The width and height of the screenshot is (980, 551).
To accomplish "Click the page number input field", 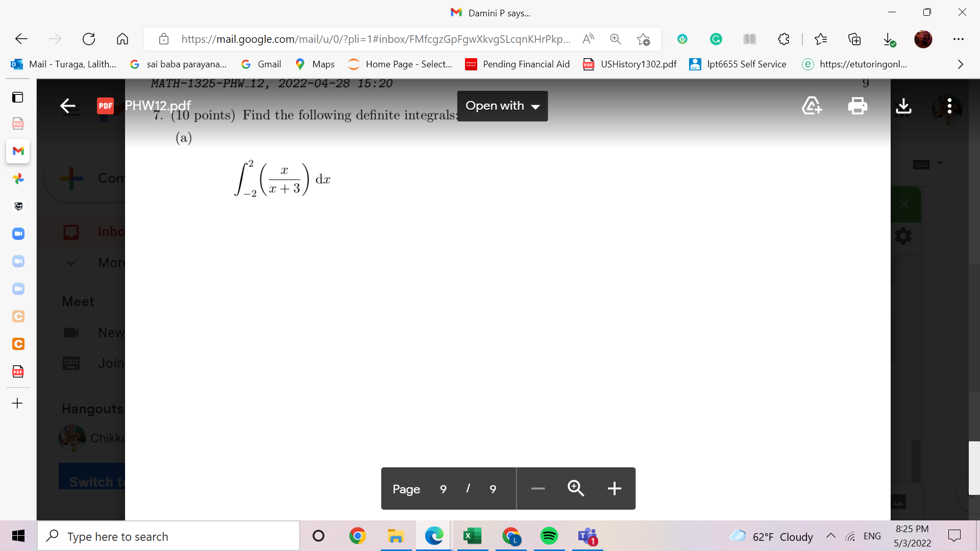I will point(443,488).
